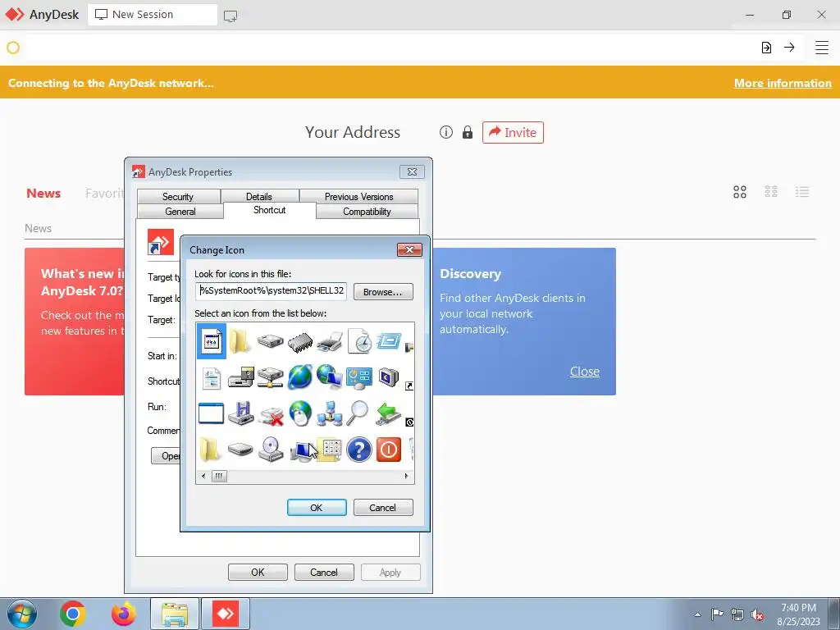Open Windows Start menu orb
The width and height of the screenshot is (840, 630).
[22, 614]
